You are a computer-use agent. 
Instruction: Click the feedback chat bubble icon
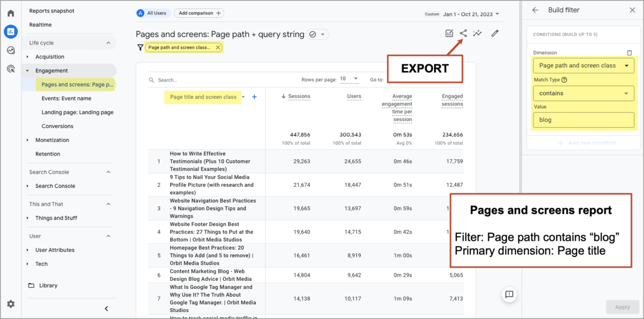click(509, 294)
